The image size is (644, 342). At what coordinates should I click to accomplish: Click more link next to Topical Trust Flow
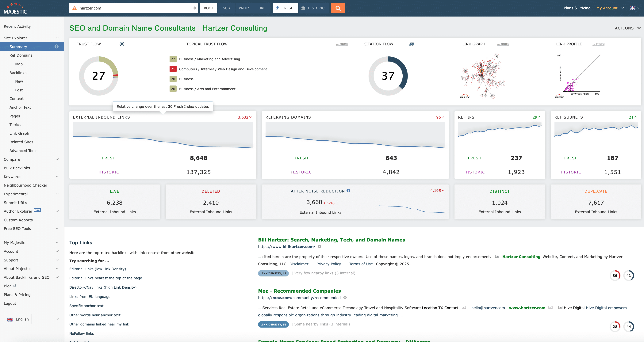click(x=342, y=44)
